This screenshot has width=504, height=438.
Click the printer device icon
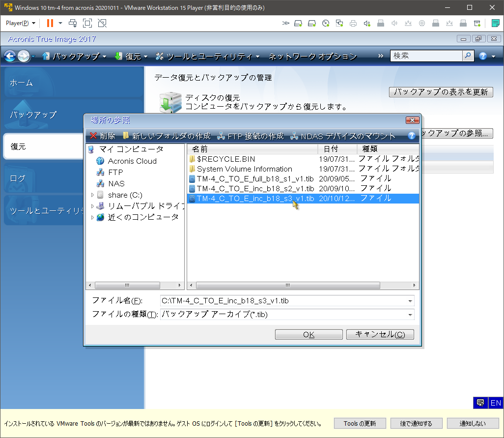(x=353, y=23)
